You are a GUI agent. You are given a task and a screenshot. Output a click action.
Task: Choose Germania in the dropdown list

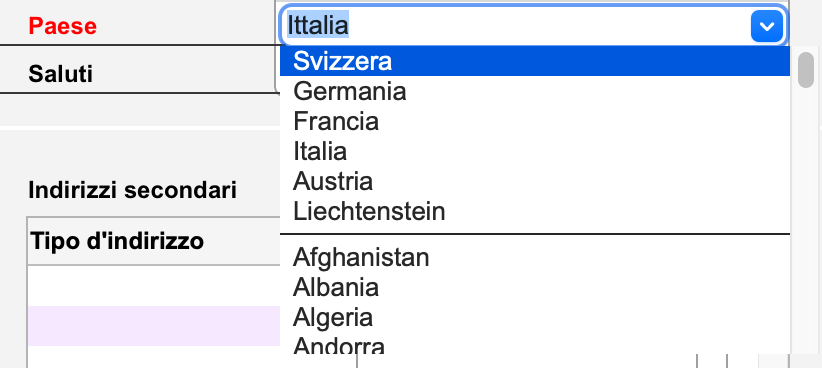pos(535,91)
